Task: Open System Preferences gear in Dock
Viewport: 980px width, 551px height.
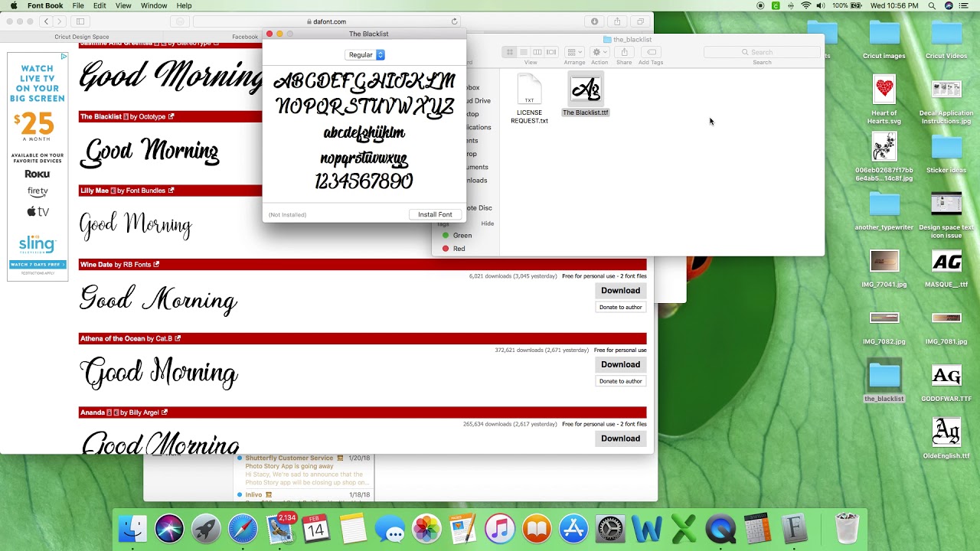Action: (610, 529)
